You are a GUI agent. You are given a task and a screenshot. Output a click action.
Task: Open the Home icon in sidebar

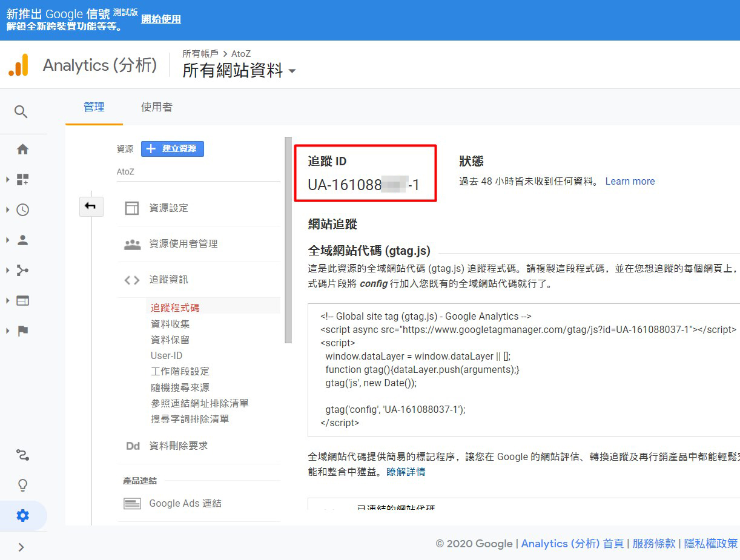pos(22,150)
